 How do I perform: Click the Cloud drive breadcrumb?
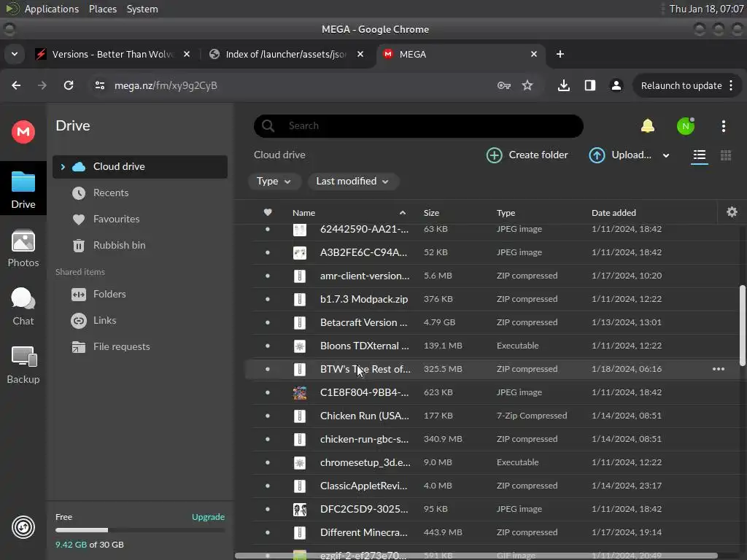279,155
